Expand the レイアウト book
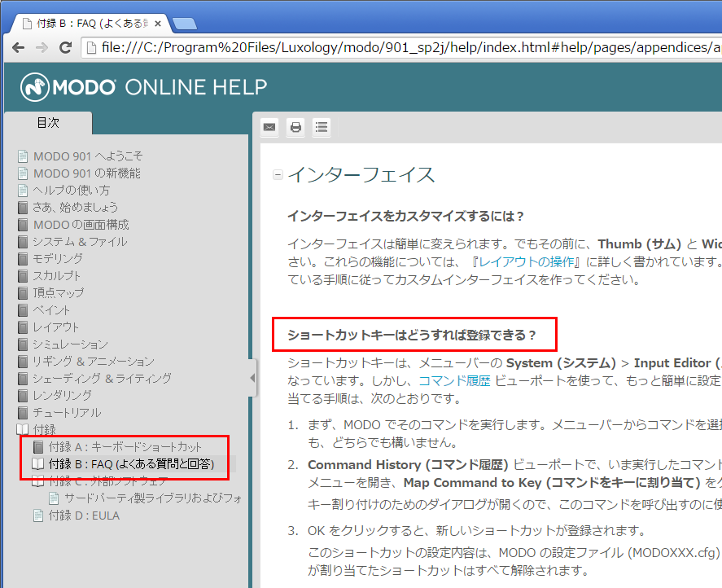This screenshot has height=588, width=722. 55,327
